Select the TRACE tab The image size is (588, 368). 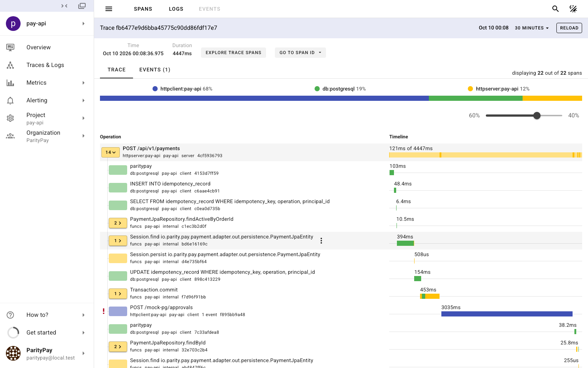116,70
